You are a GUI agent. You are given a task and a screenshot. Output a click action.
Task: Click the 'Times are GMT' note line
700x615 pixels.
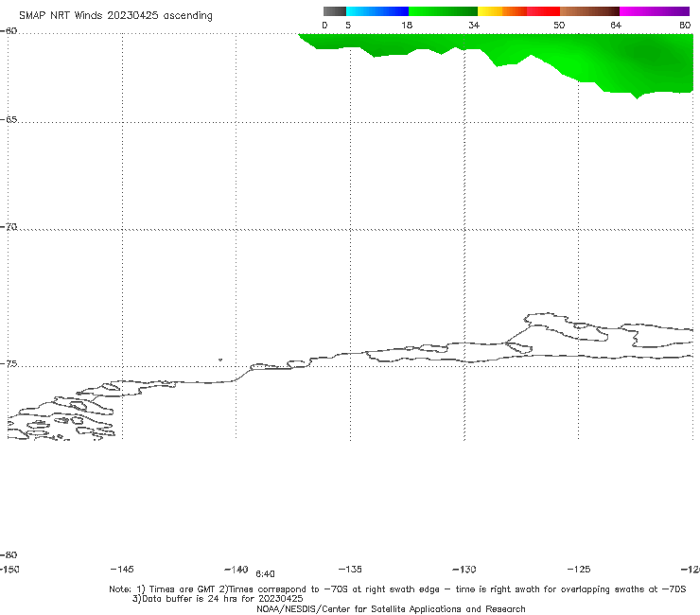tap(397, 589)
